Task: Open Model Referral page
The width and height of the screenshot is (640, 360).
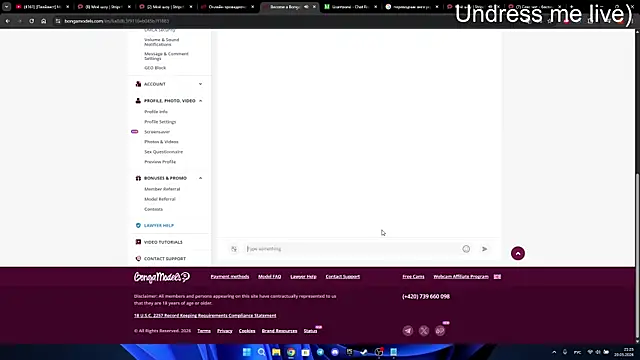Action: click(160, 199)
